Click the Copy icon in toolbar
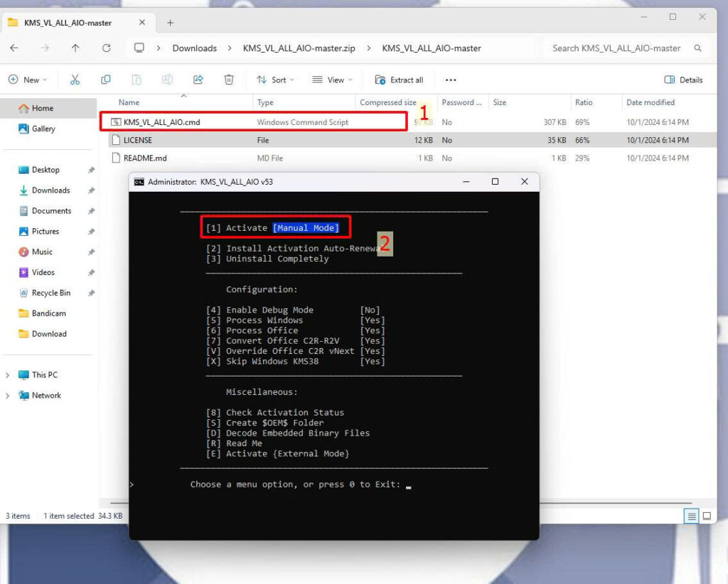The image size is (728, 584). [x=106, y=80]
